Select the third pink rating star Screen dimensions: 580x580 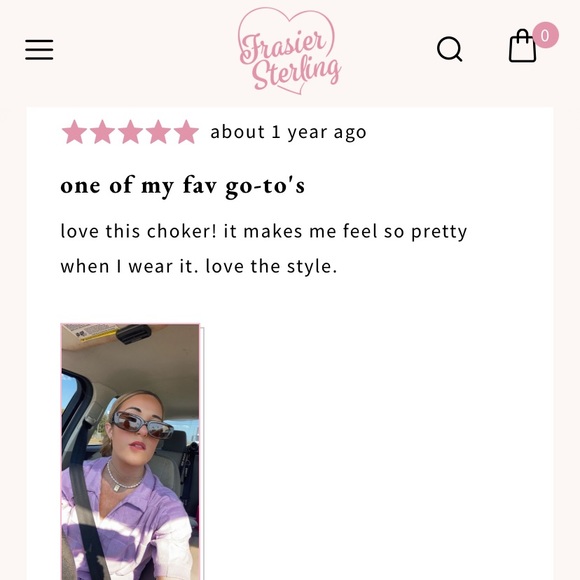pyautogui.click(x=130, y=132)
